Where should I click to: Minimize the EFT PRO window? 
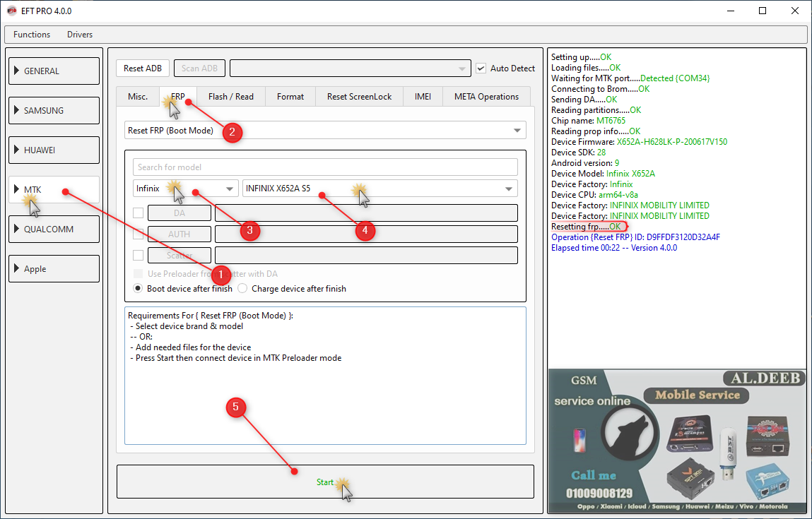(x=730, y=11)
